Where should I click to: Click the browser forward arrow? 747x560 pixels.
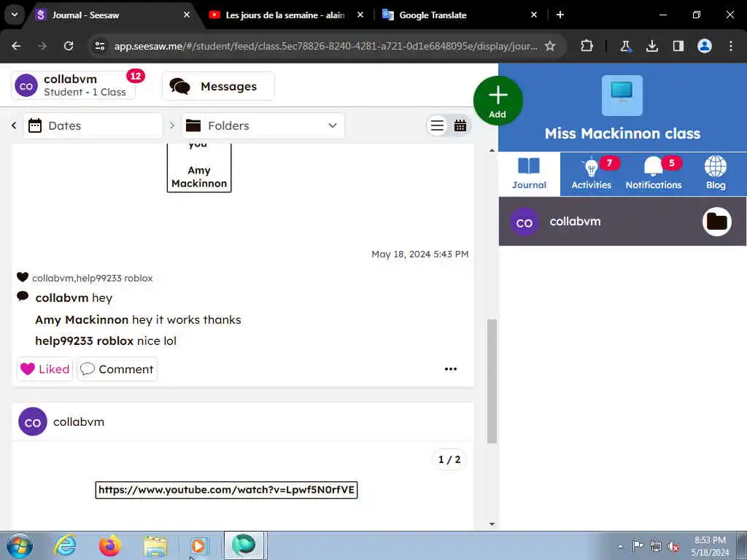(42, 46)
